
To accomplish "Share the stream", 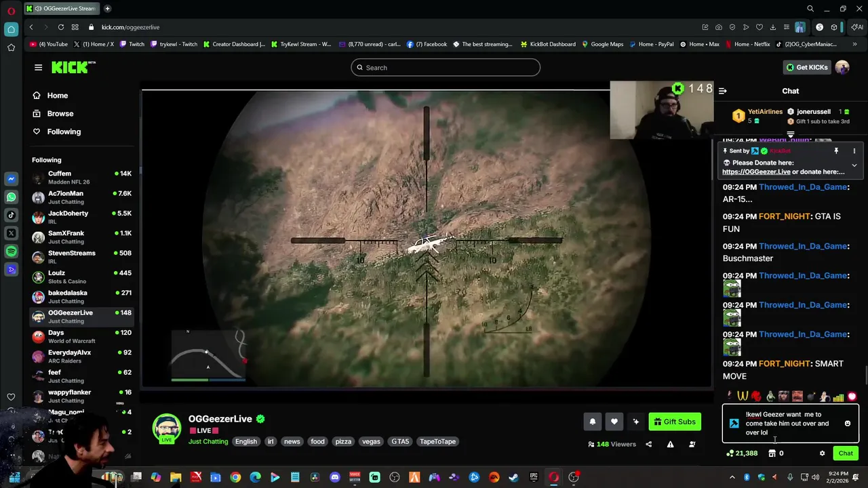I will tap(648, 445).
